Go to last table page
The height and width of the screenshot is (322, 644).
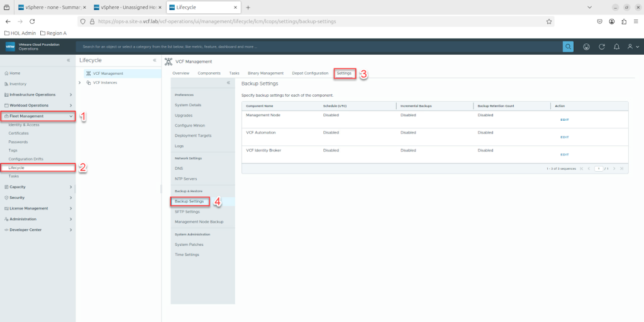[x=622, y=169]
